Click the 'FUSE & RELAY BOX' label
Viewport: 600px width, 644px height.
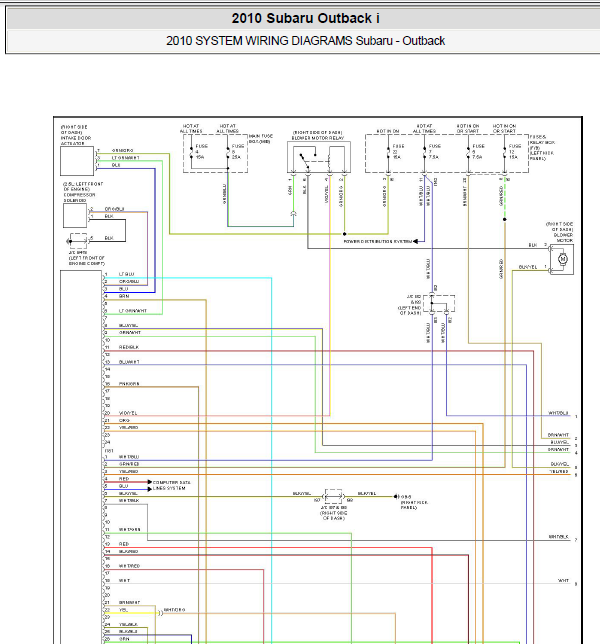click(542, 140)
